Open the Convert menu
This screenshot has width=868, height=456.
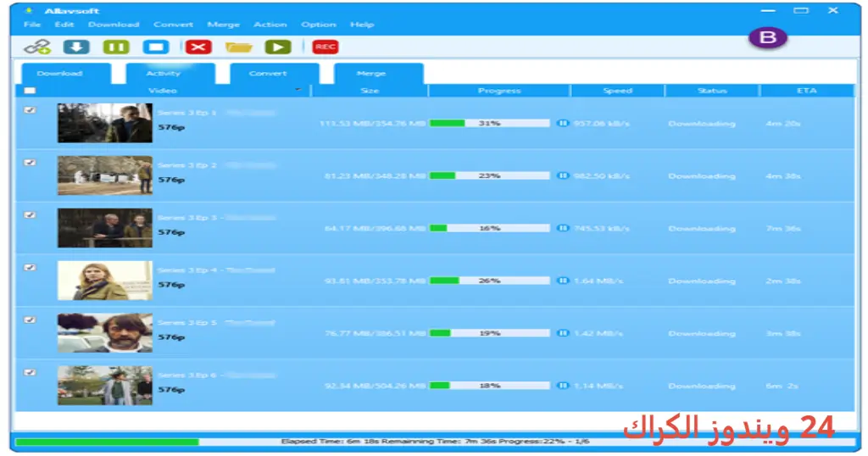pyautogui.click(x=173, y=25)
